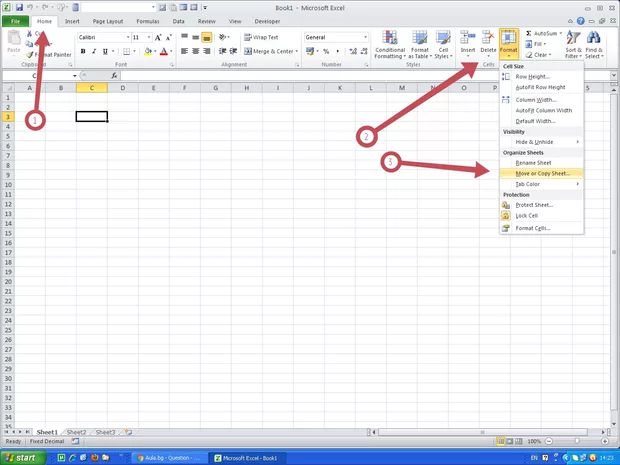620x465 pixels.
Task: Switch to the Insert ribbon tab
Action: (72, 21)
